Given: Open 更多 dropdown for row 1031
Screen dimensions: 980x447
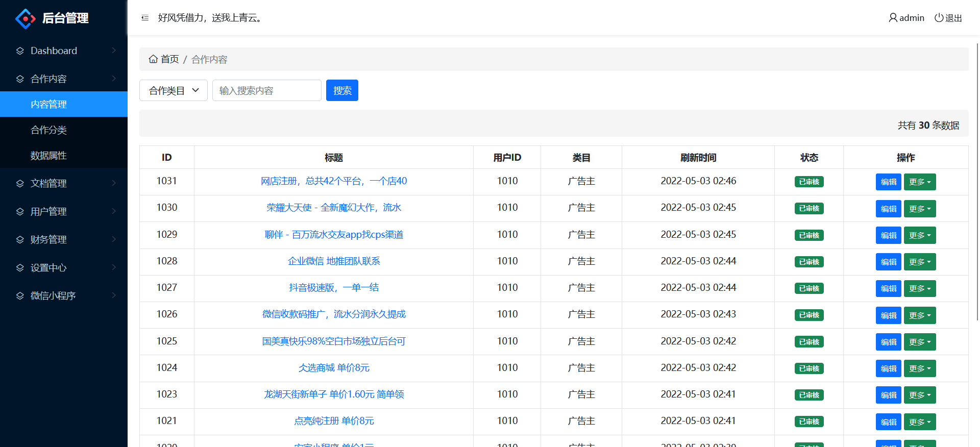Looking at the screenshot, I should 920,182.
